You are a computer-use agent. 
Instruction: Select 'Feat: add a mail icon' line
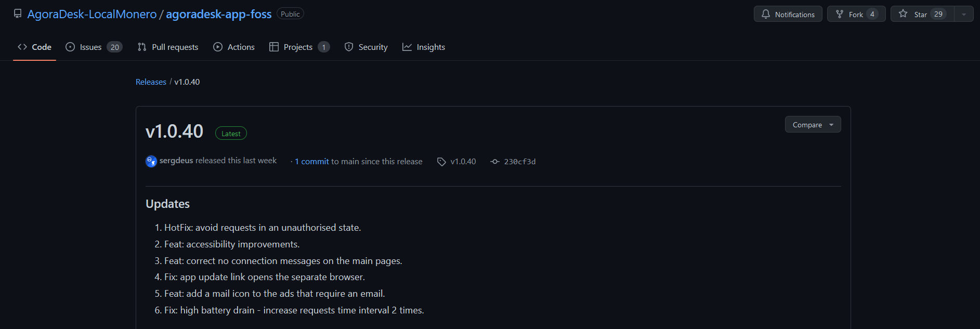coord(275,294)
